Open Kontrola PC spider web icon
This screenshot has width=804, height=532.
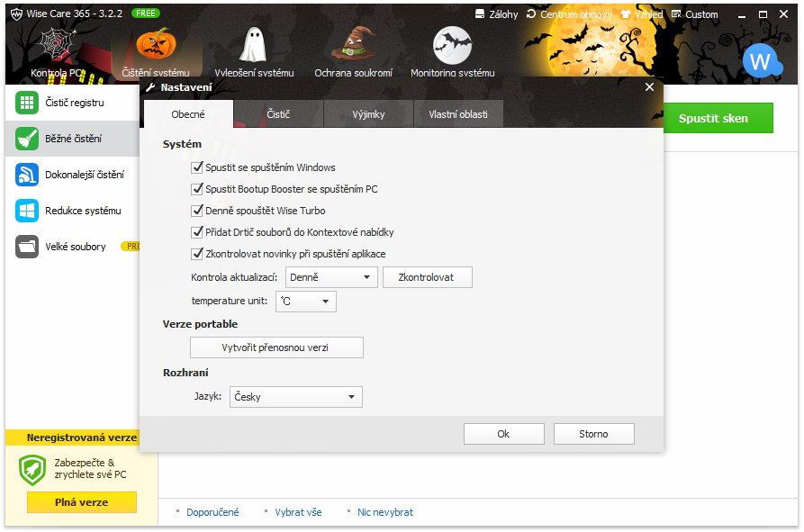point(57,44)
